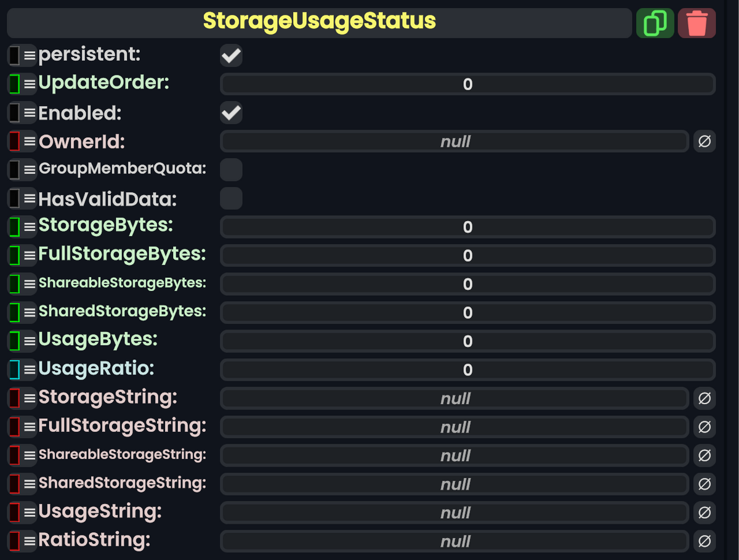Click the red drive indicator beside OwnerId
739x560 pixels.
point(15,141)
